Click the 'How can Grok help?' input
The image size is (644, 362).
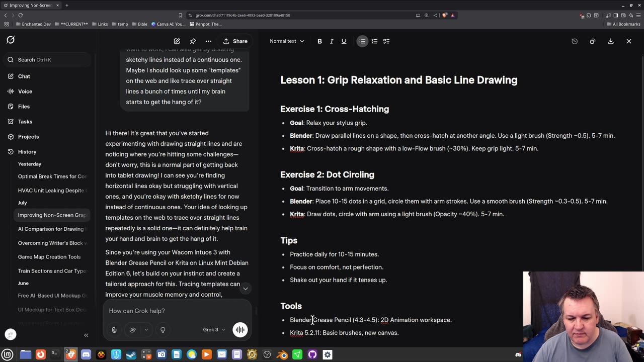pos(176,311)
